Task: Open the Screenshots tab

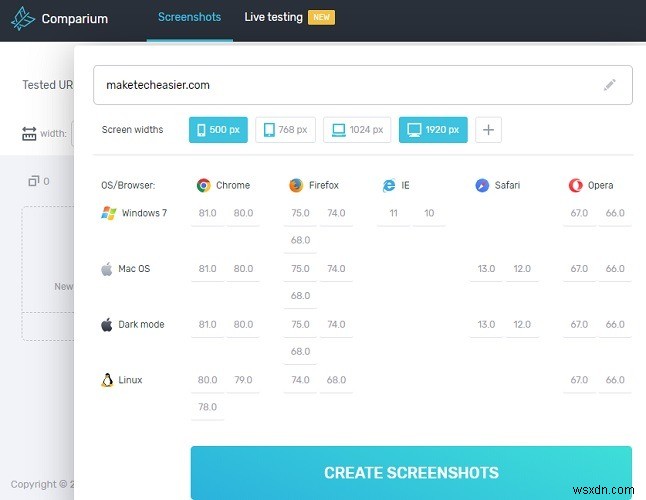Action: click(190, 17)
